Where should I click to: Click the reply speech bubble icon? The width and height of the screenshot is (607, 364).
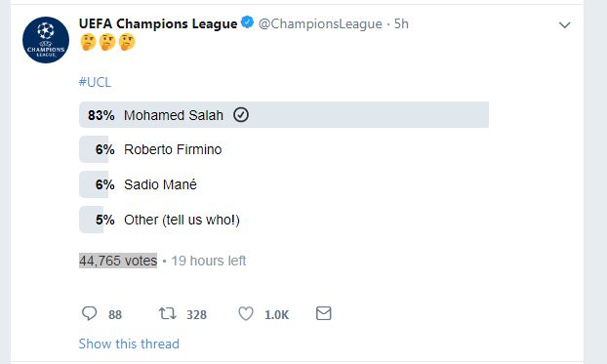tap(89, 313)
